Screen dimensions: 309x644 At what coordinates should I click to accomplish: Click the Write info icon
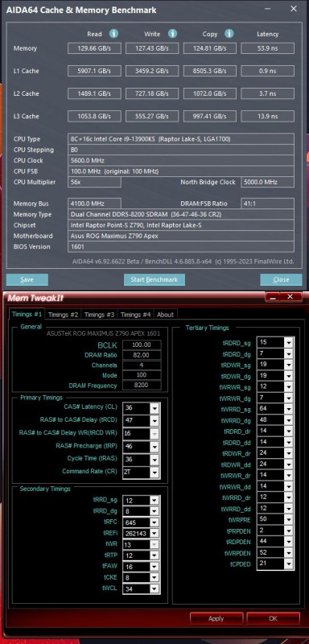pos(172,34)
